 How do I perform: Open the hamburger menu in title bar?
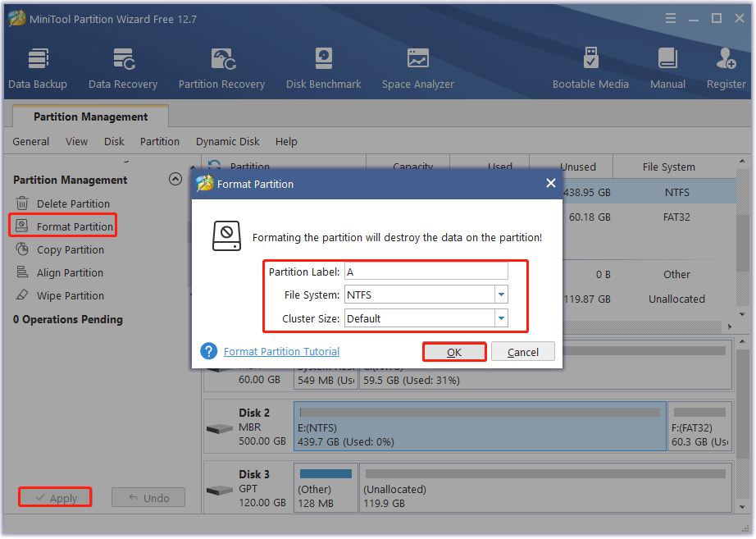click(671, 18)
